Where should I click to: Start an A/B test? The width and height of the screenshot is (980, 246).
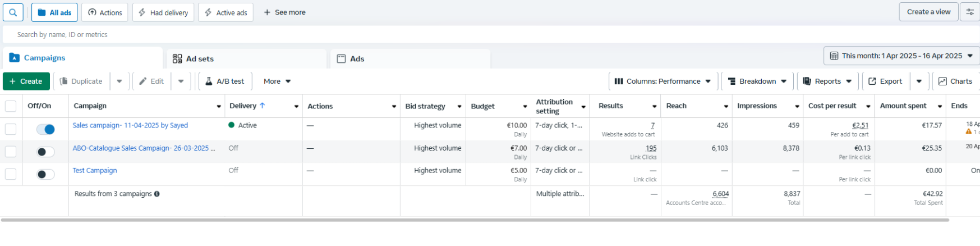[224, 81]
